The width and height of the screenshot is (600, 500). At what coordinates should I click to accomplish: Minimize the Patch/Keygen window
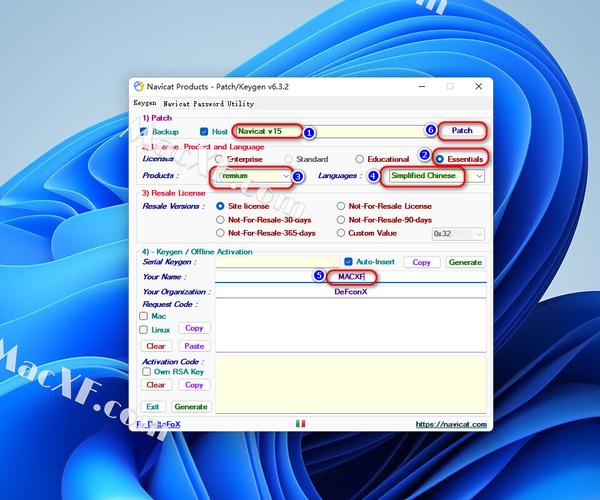coord(422,86)
